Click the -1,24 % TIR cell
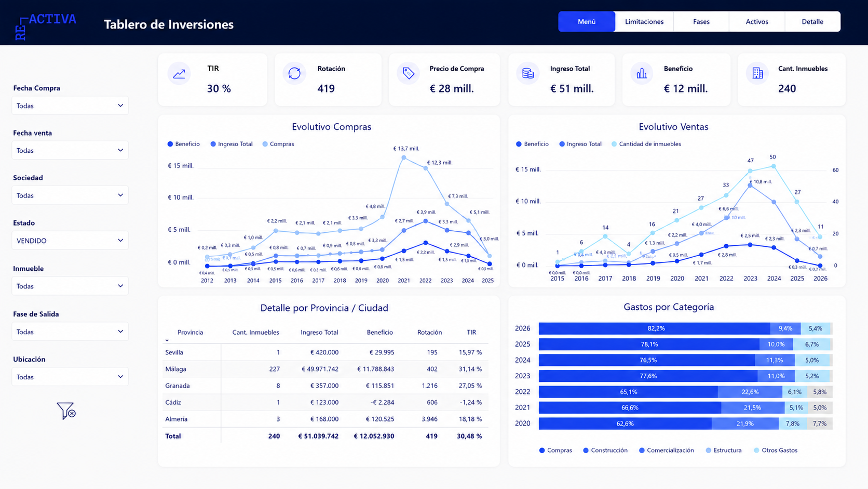 click(471, 402)
